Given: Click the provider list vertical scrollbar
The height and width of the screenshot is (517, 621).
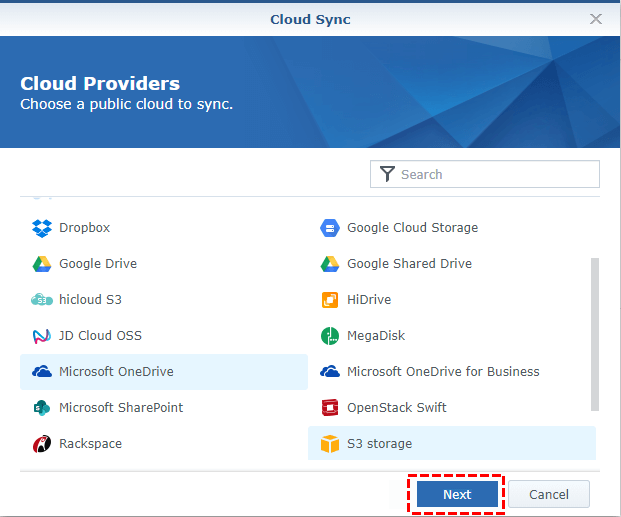Looking at the screenshot, I should (x=594, y=335).
